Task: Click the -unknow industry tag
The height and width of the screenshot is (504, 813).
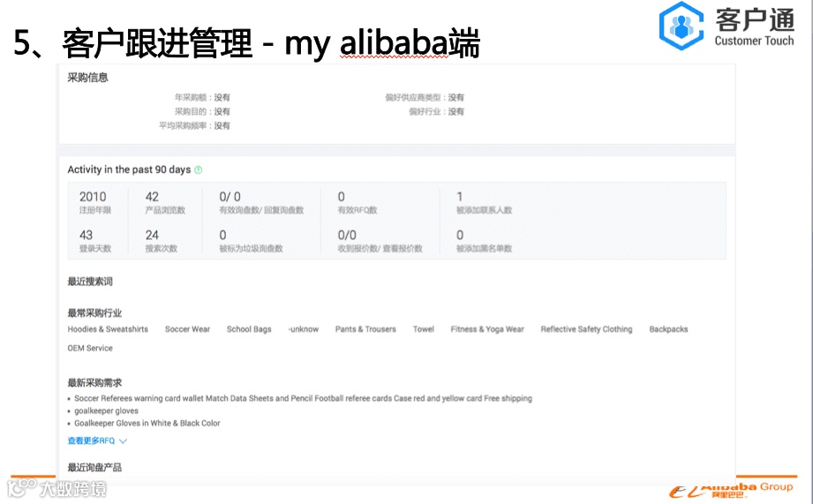Action: pos(304,329)
